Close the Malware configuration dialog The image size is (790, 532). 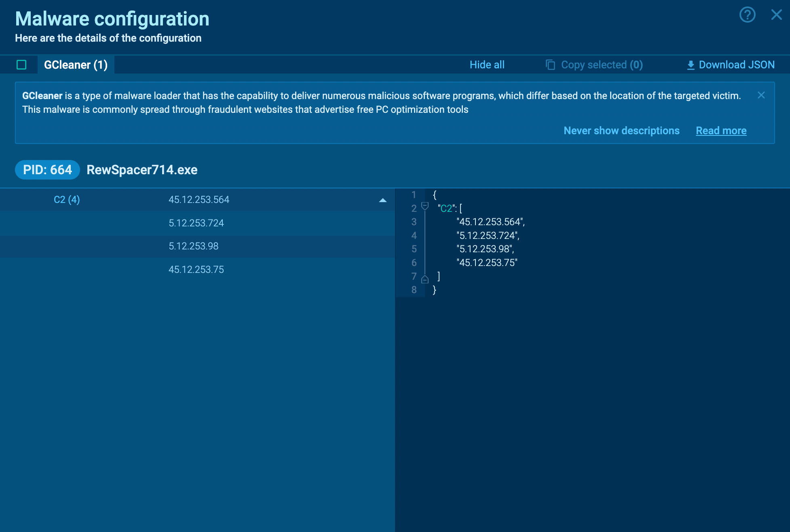click(x=776, y=15)
